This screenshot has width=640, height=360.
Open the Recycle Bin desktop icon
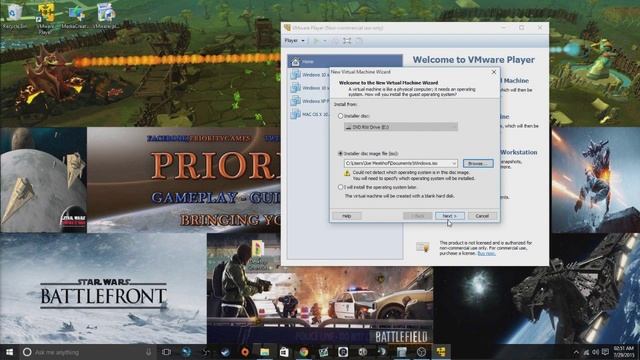15,16
